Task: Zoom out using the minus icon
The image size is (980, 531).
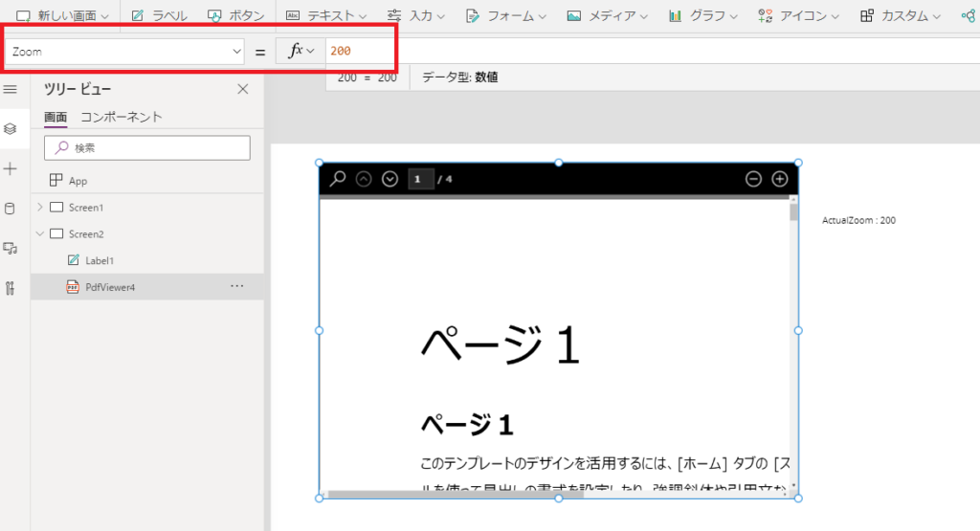Action: point(754,179)
